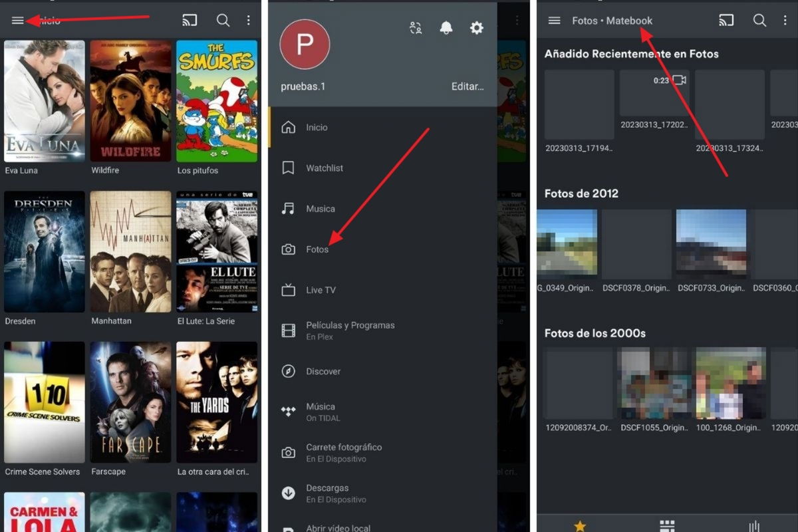
Task: Open Fotos in the drawer menu
Action: (382, 249)
